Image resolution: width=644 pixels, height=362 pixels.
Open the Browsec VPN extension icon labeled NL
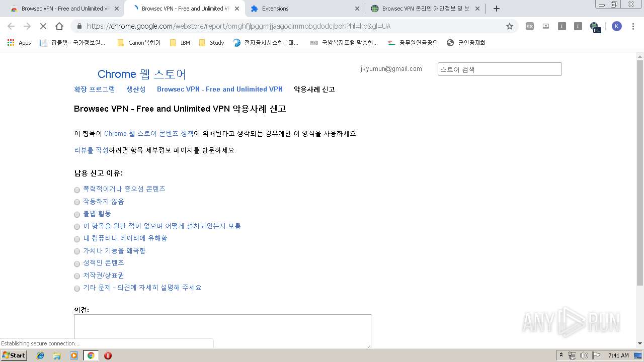(595, 27)
